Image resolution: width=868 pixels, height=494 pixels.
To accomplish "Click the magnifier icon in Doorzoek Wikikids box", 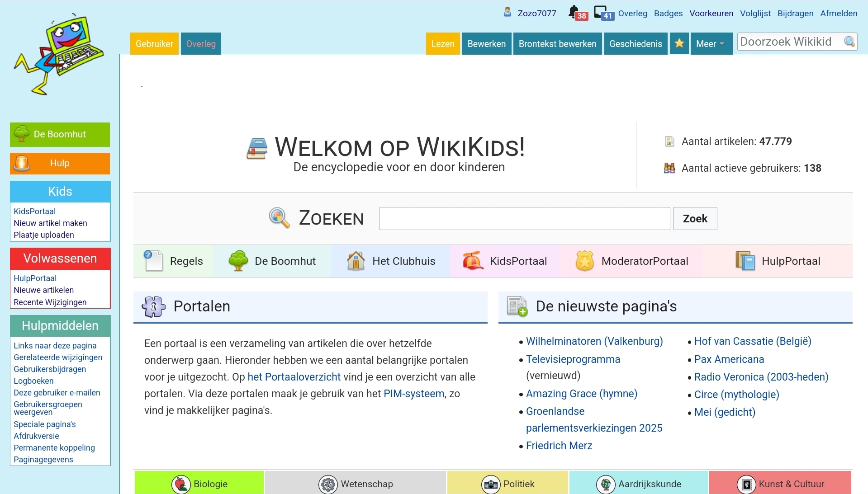I will point(849,42).
